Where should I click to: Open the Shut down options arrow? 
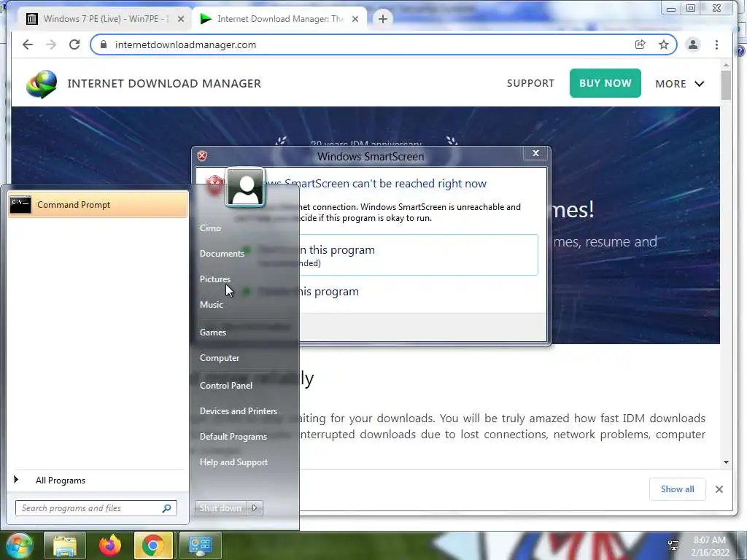point(255,508)
